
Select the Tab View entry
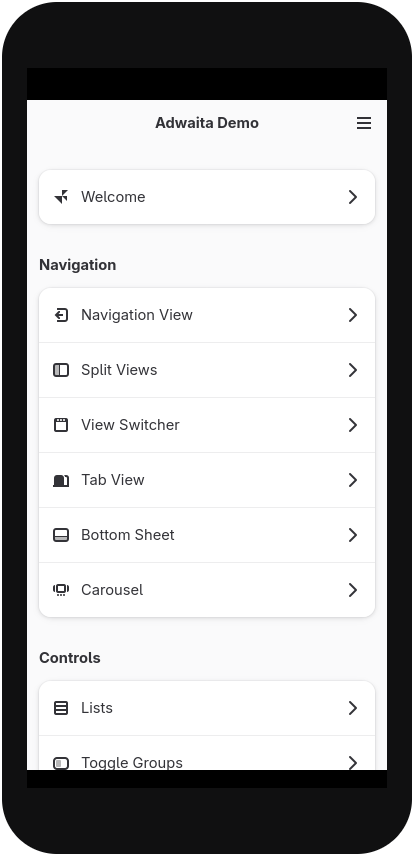point(207,480)
